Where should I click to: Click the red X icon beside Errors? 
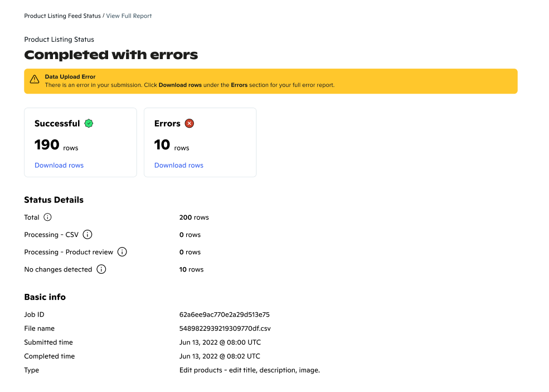coord(190,123)
